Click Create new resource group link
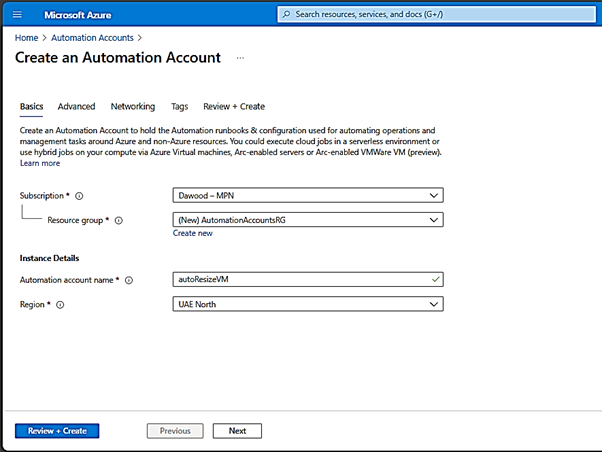 (192, 233)
